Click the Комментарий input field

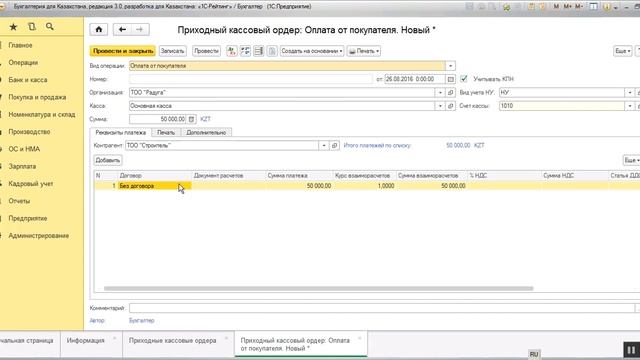(x=382, y=308)
